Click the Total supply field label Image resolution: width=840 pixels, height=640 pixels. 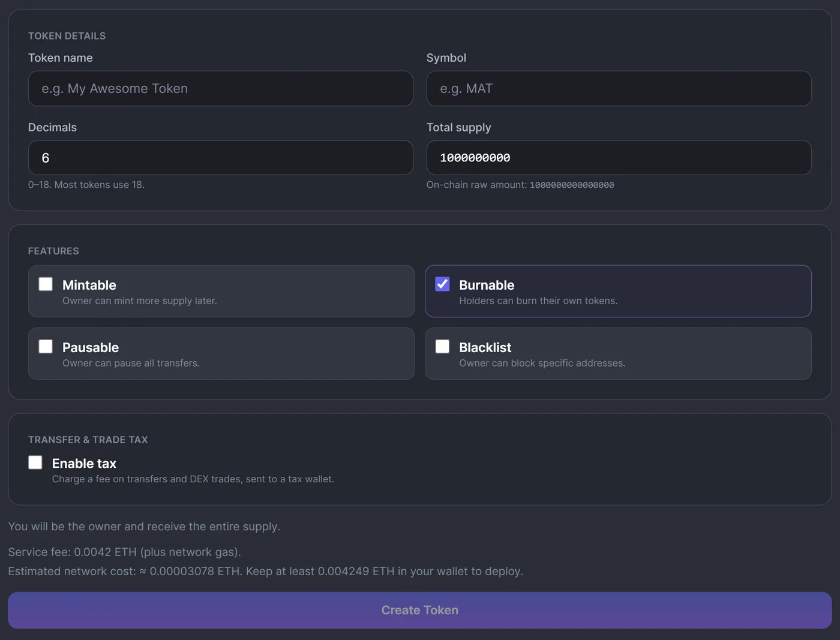click(x=459, y=127)
